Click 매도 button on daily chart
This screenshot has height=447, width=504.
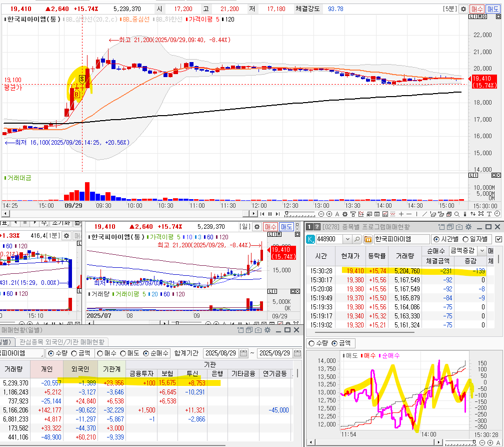point(286,227)
